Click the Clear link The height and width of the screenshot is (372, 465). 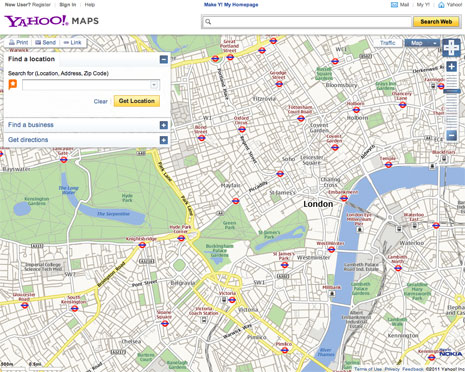click(x=100, y=101)
